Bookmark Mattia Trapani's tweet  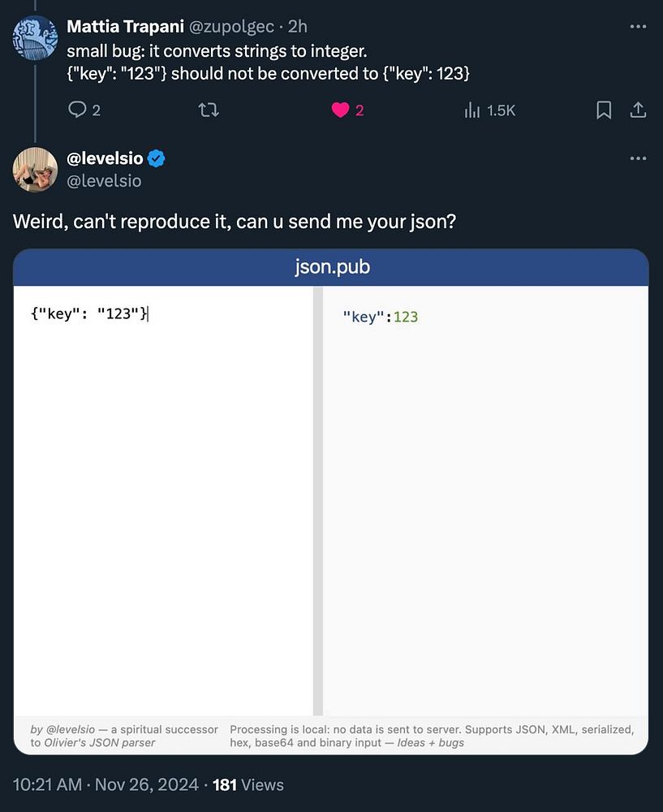coord(604,110)
